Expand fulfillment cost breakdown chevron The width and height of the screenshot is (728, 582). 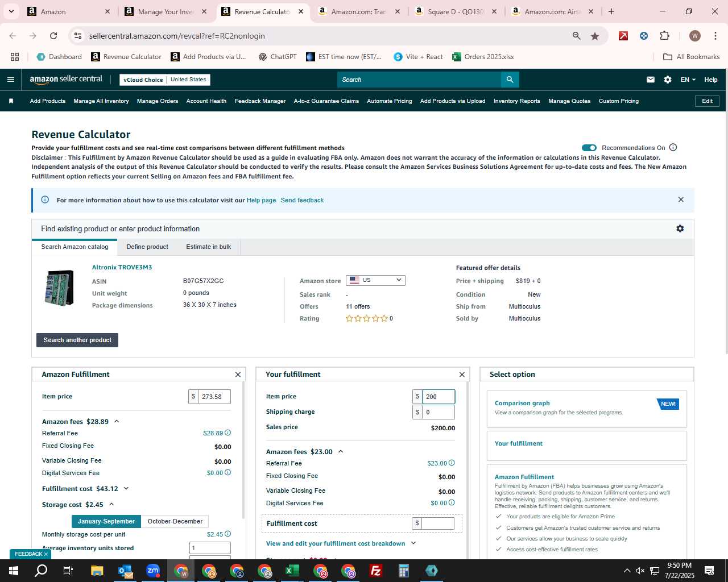click(x=413, y=543)
